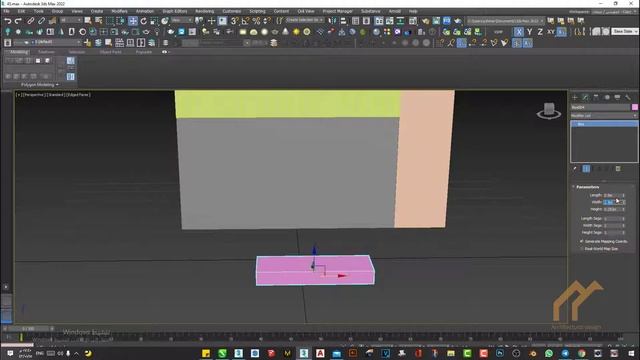This screenshot has width=640, height=360.
Task: Switch to the Object Paint ribbon tab
Action: coord(111,52)
